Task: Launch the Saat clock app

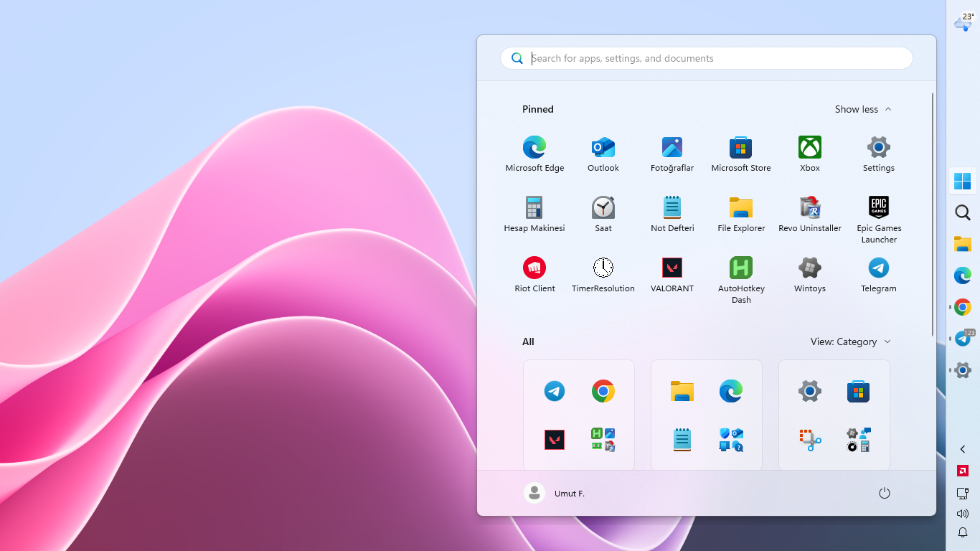Action: pyautogui.click(x=603, y=214)
